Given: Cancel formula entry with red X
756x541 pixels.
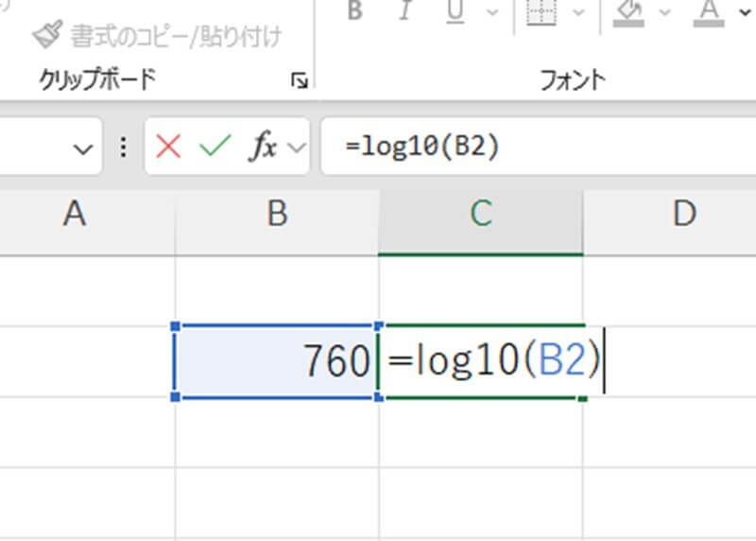Looking at the screenshot, I should (168, 147).
